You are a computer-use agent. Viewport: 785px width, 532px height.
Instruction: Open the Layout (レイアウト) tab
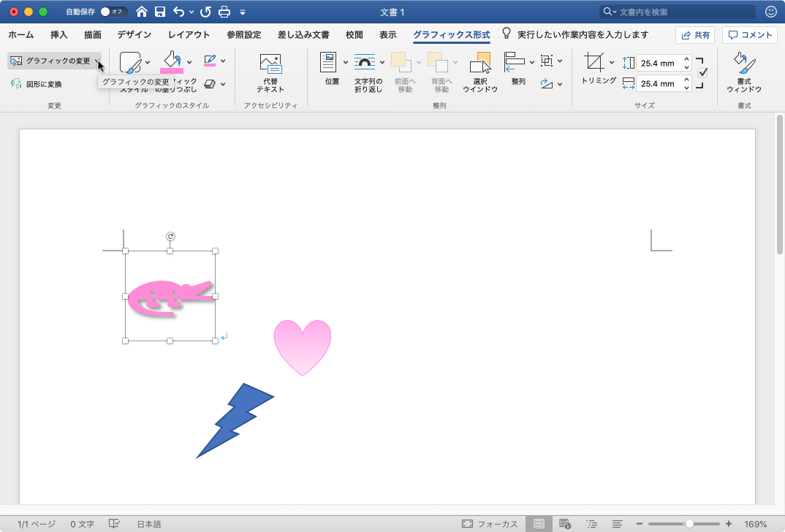(x=189, y=34)
